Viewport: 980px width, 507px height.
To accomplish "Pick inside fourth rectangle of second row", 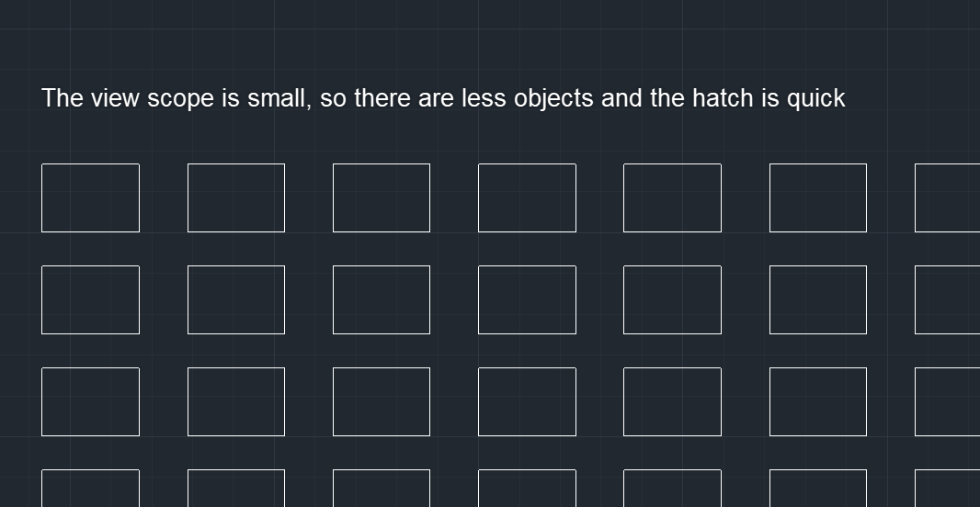I will [527, 299].
